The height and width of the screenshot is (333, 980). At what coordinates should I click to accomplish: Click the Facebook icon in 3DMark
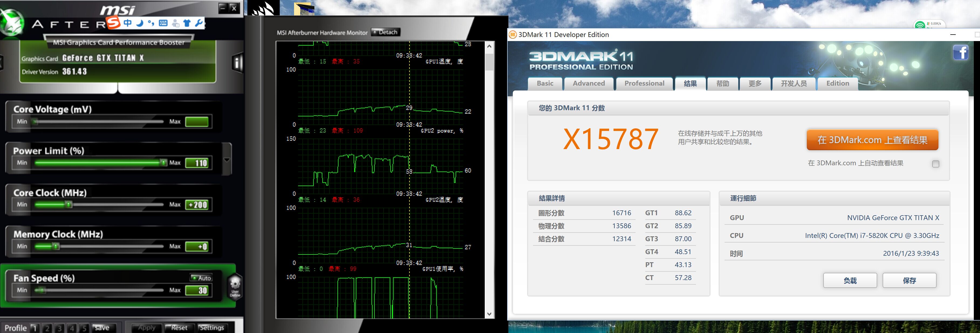coord(961,52)
